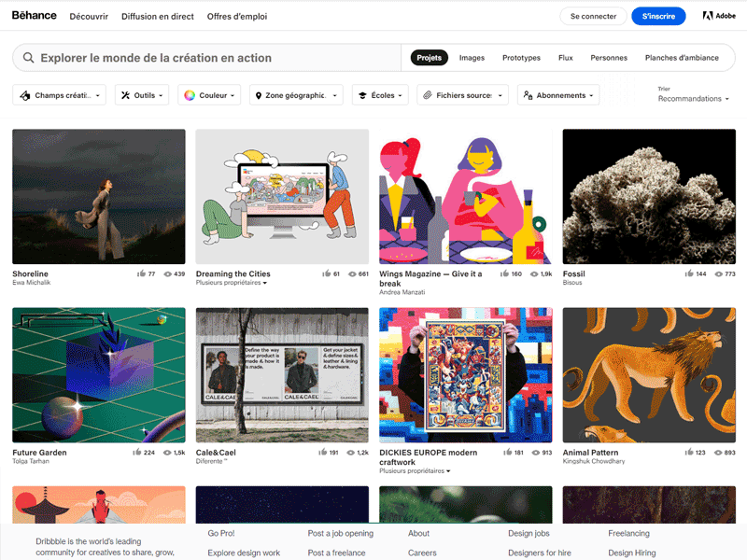Click the Behance logo in the header
747x560 pixels.
tap(34, 15)
